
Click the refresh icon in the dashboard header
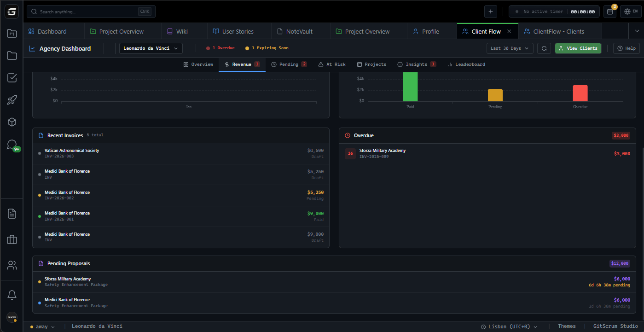point(544,48)
